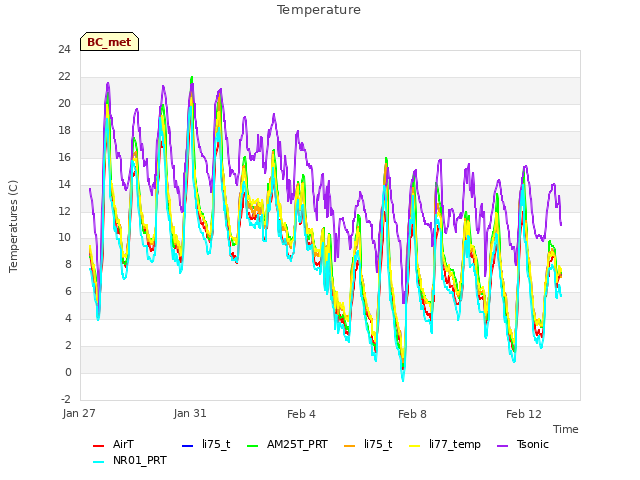Click the Jan 31 x-axis tick label

coord(190,413)
